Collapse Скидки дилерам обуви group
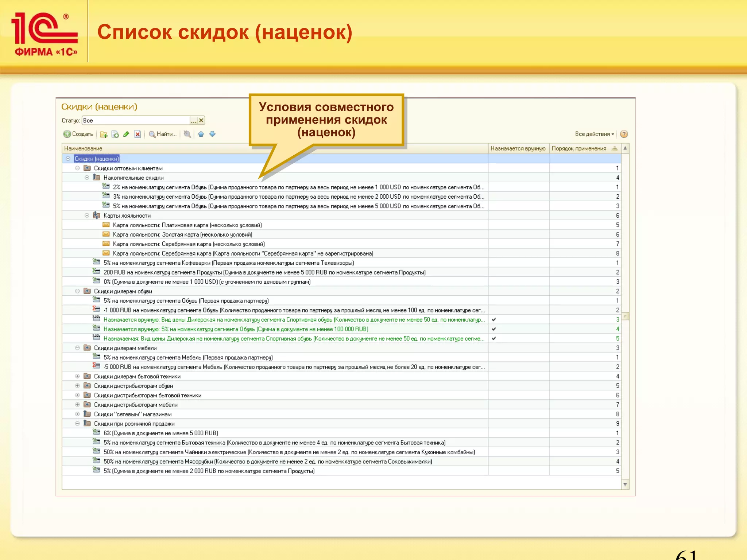747x560 pixels. pos(77,291)
